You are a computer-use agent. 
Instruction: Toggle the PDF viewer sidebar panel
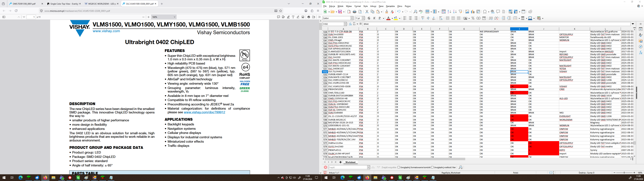[4, 17]
